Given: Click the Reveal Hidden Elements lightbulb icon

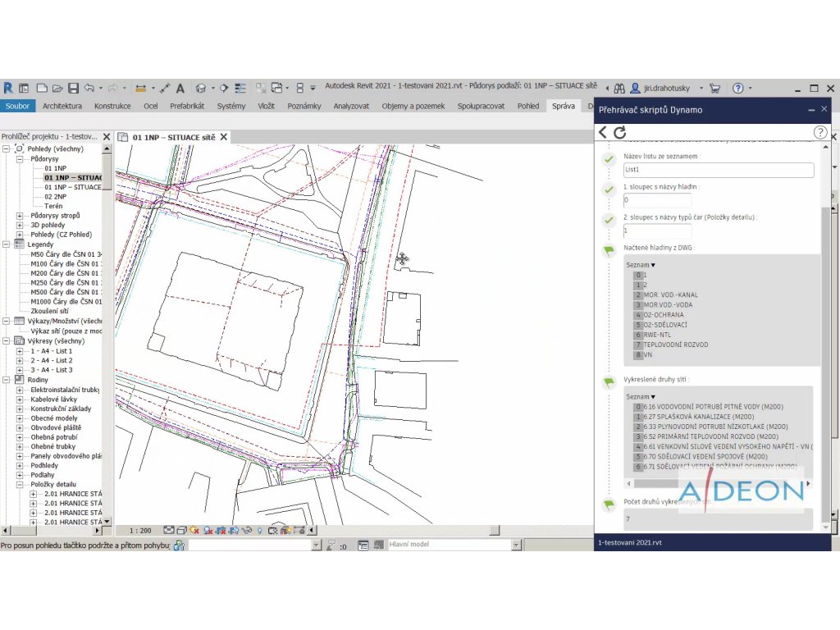Looking at the screenshot, I should tap(260, 531).
